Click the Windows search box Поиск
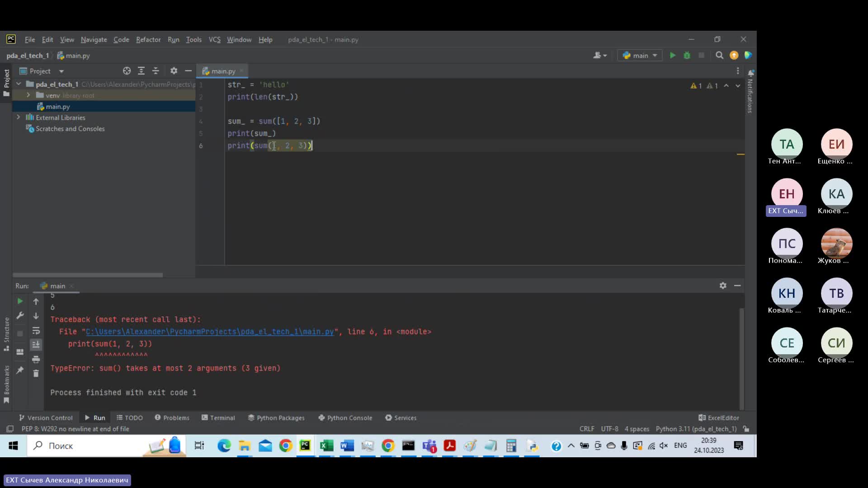 tap(106, 446)
